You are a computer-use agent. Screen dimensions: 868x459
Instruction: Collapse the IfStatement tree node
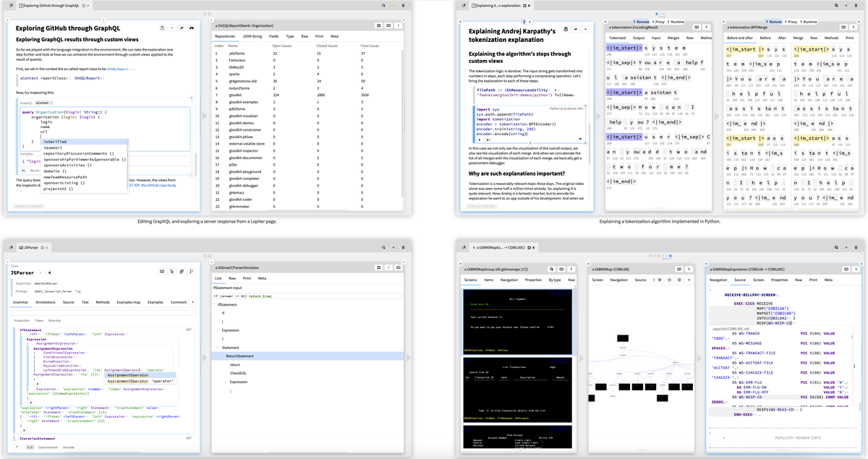pos(215,305)
